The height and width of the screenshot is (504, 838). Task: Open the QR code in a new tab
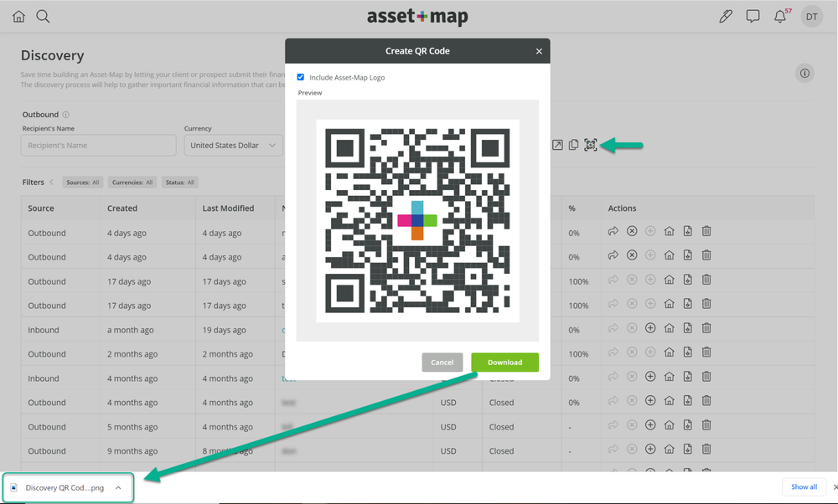click(x=557, y=144)
